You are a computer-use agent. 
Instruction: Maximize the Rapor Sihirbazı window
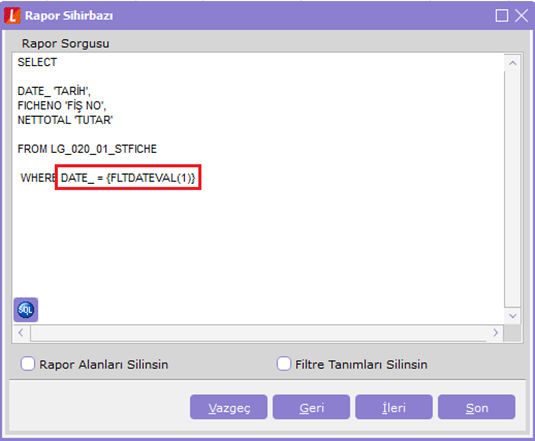click(x=502, y=16)
